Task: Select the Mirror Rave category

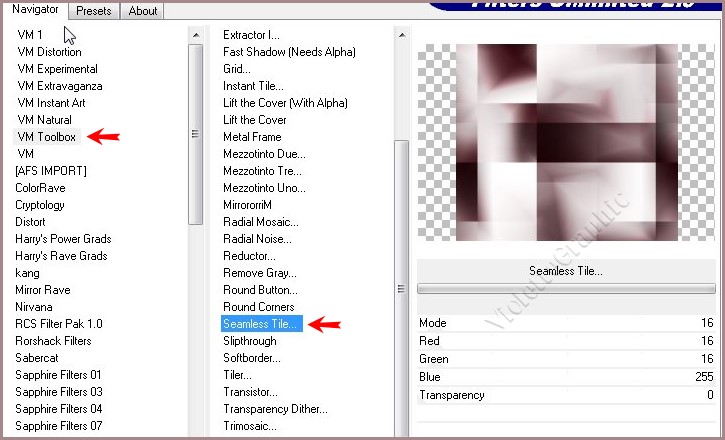Action: [x=44, y=290]
